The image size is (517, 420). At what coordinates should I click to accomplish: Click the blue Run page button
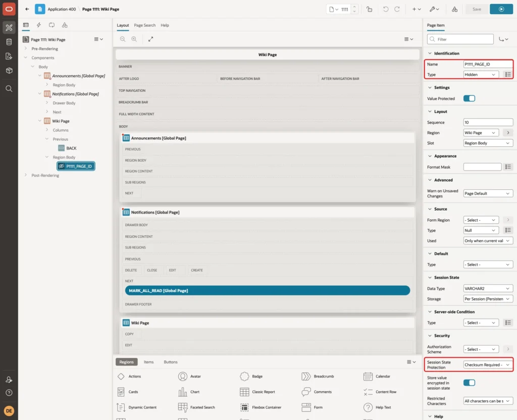point(501,9)
